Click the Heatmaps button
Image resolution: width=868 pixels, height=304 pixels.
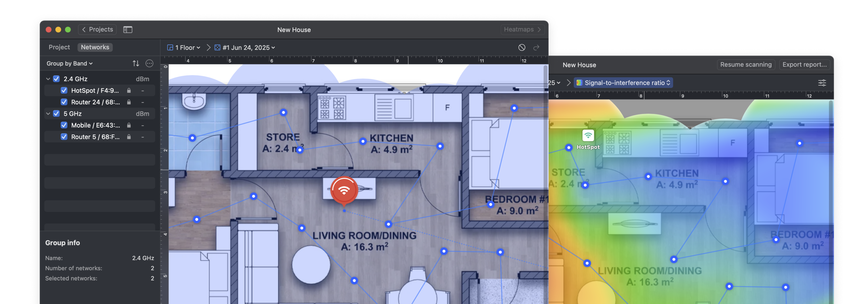[522, 29]
